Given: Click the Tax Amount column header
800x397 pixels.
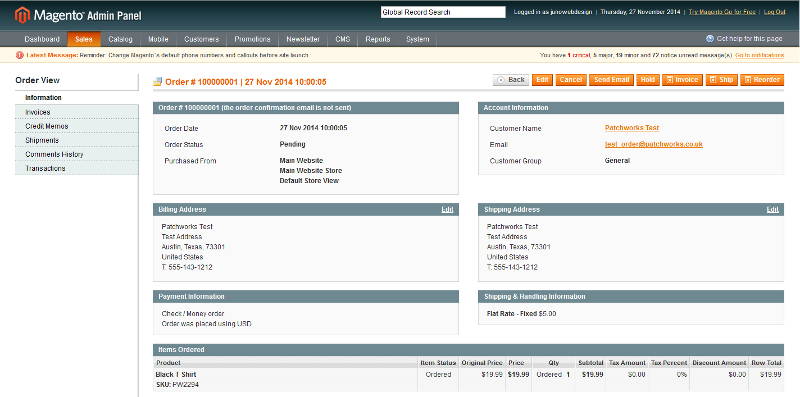Looking at the screenshot, I should [627, 363].
